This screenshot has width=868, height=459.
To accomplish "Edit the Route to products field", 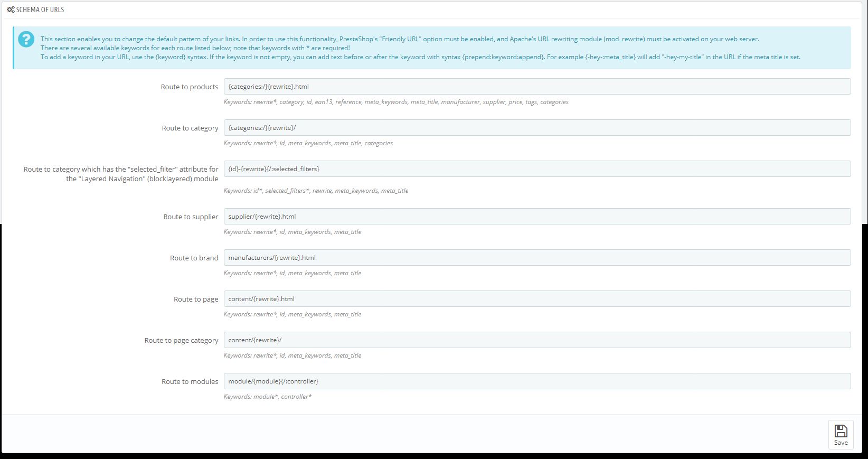I will pyautogui.click(x=537, y=87).
